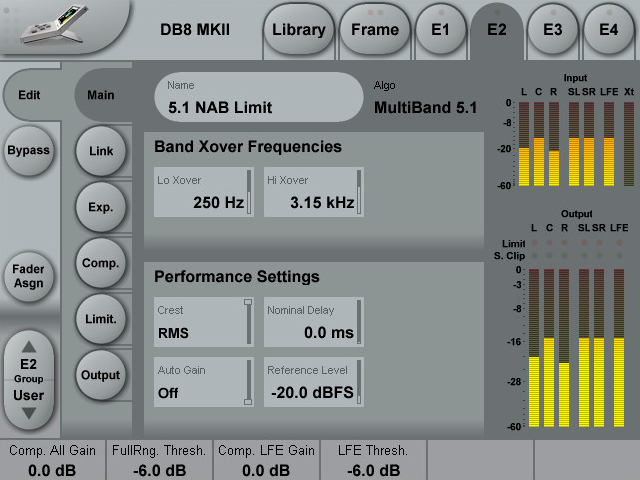The height and width of the screenshot is (480, 640).
Task: Select Comp. All Gain fader field
Action: (53, 460)
